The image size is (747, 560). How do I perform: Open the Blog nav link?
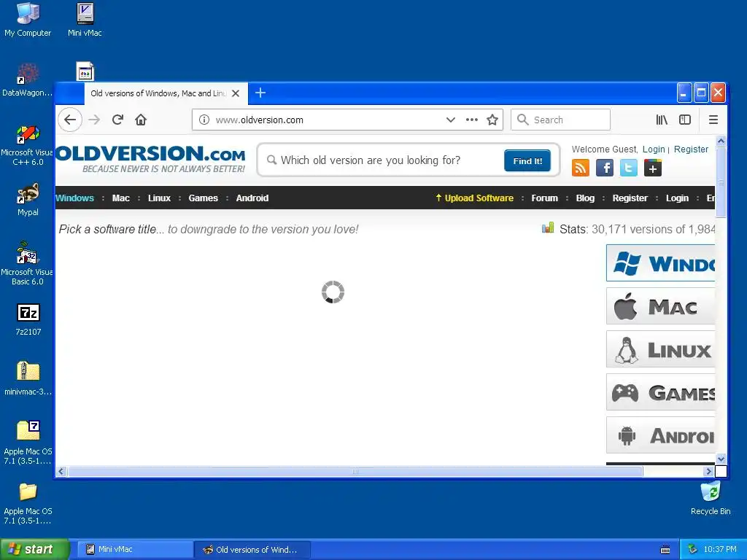(585, 198)
